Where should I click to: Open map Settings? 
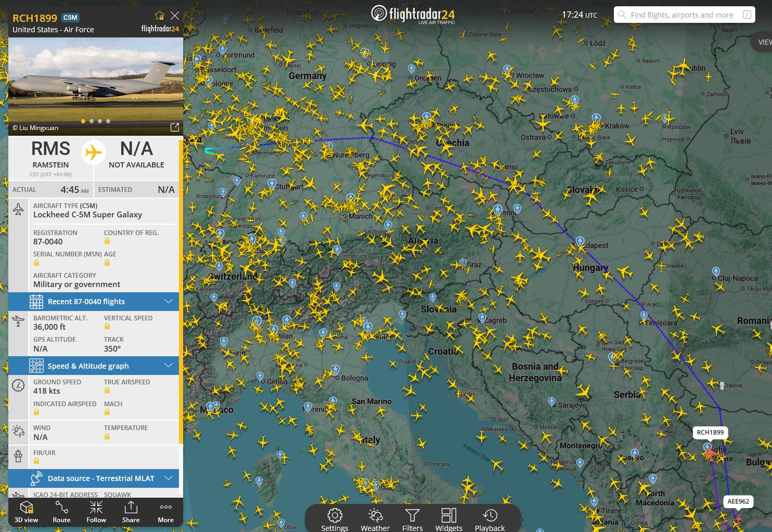(334, 519)
